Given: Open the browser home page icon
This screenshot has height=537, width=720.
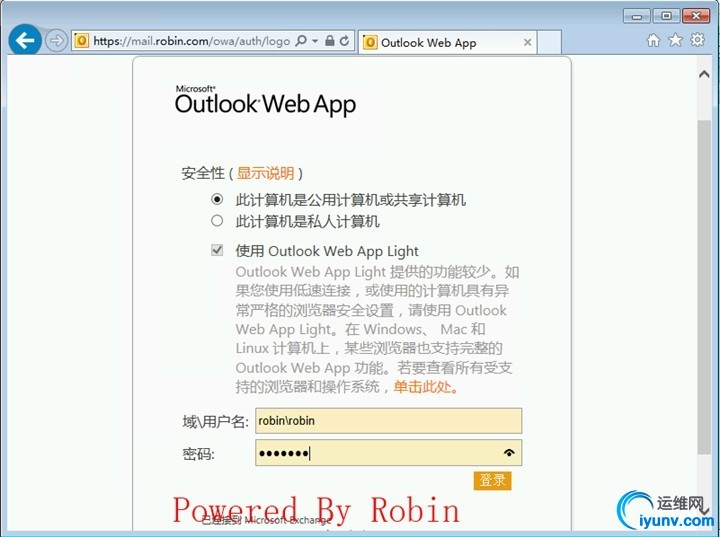Looking at the screenshot, I should coord(653,40).
